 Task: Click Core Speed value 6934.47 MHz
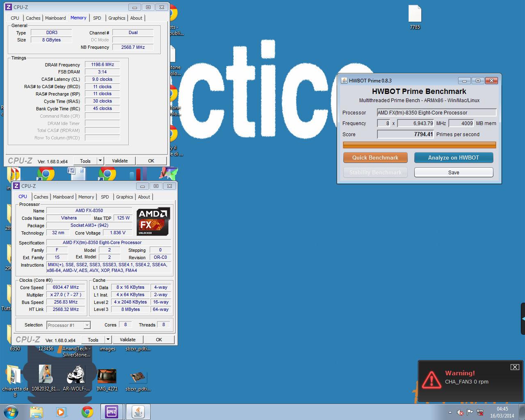(x=66, y=287)
